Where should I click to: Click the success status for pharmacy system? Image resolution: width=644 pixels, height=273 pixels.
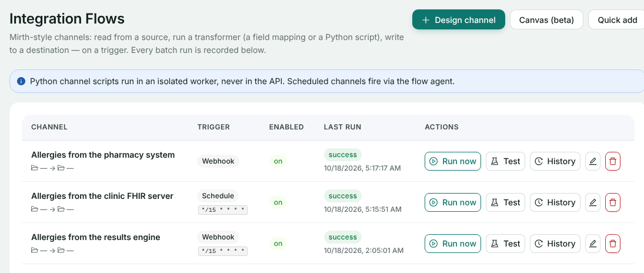tap(342, 155)
